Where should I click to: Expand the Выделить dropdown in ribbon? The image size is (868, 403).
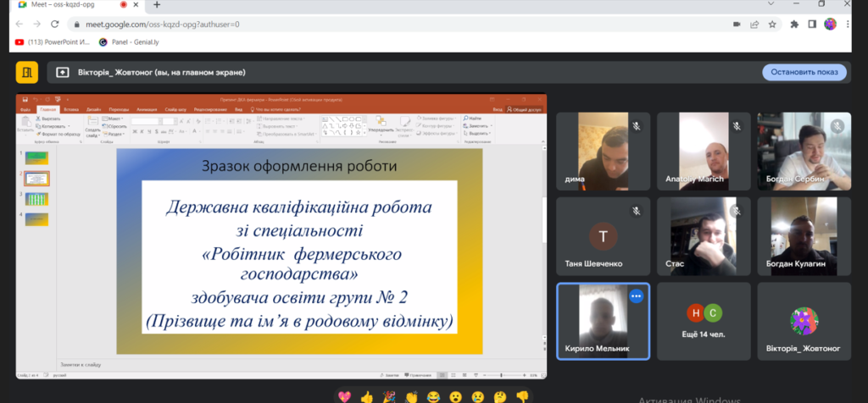click(480, 133)
